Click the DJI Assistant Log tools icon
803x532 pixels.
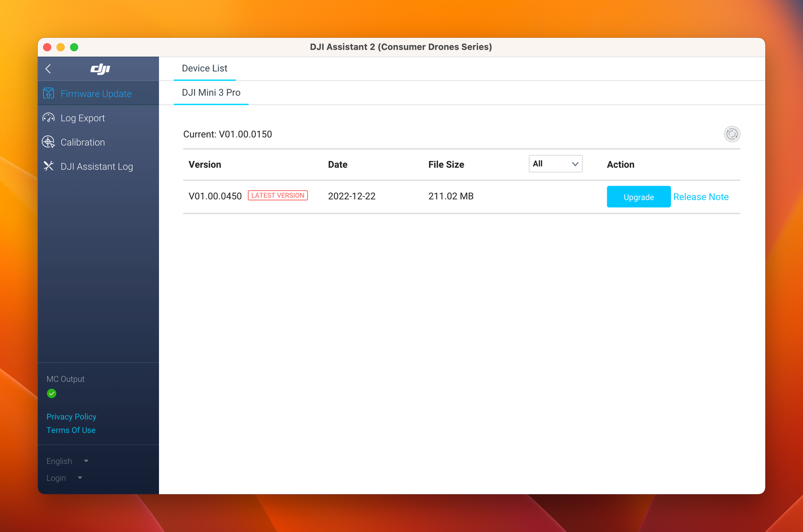pyautogui.click(x=49, y=166)
